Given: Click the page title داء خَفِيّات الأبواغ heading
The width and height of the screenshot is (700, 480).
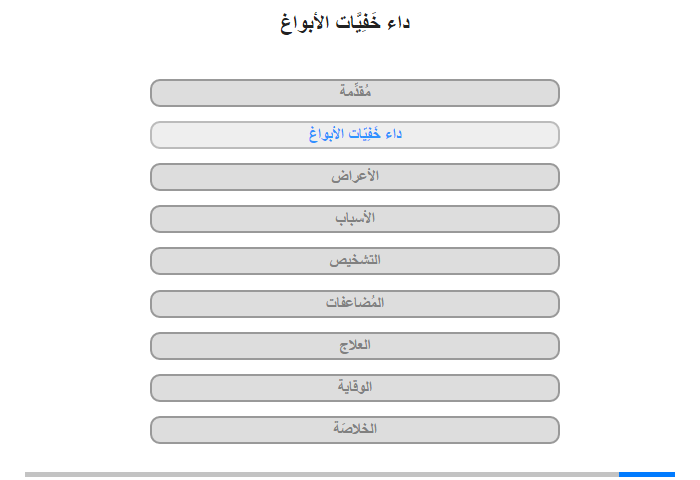Looking at the screenshot, I should 345,22.
